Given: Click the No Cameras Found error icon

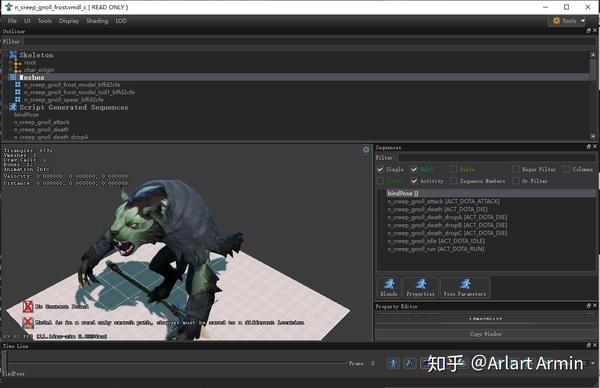Looking at the screenshot, I should [28, 306].
